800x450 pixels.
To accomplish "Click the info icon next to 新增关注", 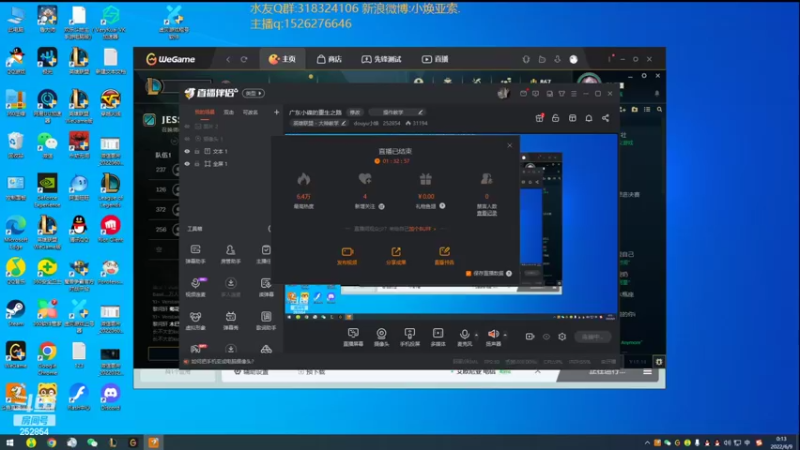I will pos(382,207).
